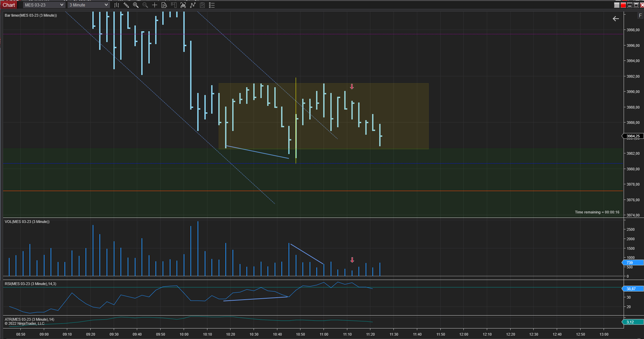Viewport: 644px width, 339px height.
Task: Click the NinjaTrader copyright text
Action: point(25,323)
